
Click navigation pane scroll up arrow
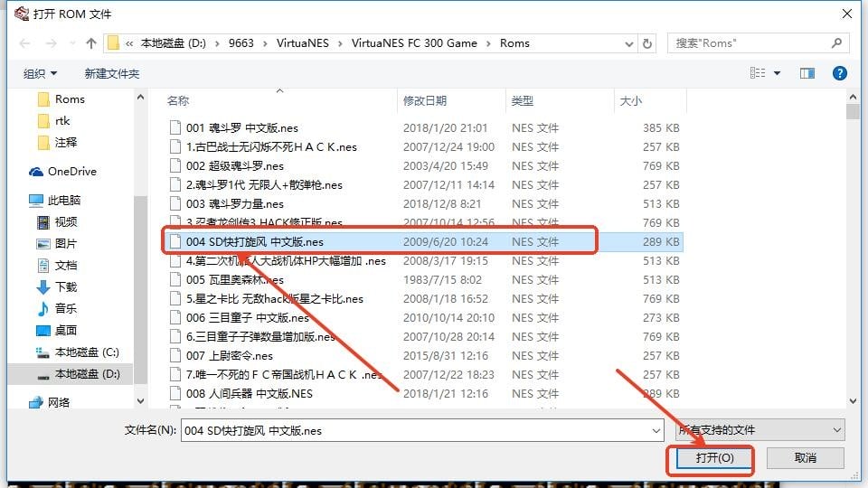point(141,97)
